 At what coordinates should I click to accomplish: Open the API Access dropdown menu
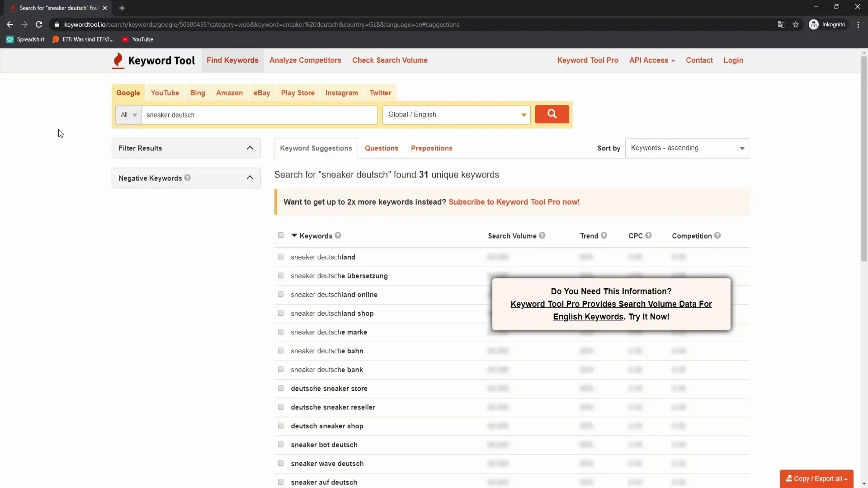pos(652,60)
